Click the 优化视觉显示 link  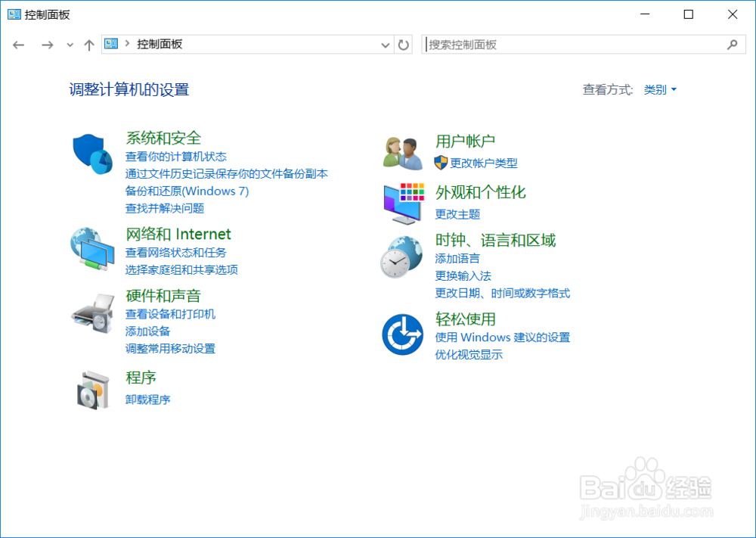[469, 355]
